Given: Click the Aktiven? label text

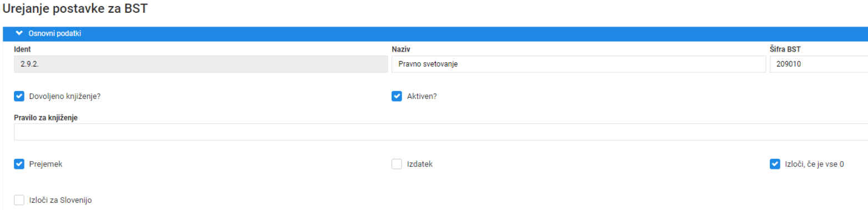Looking at the screenshot, I should 422,96.
